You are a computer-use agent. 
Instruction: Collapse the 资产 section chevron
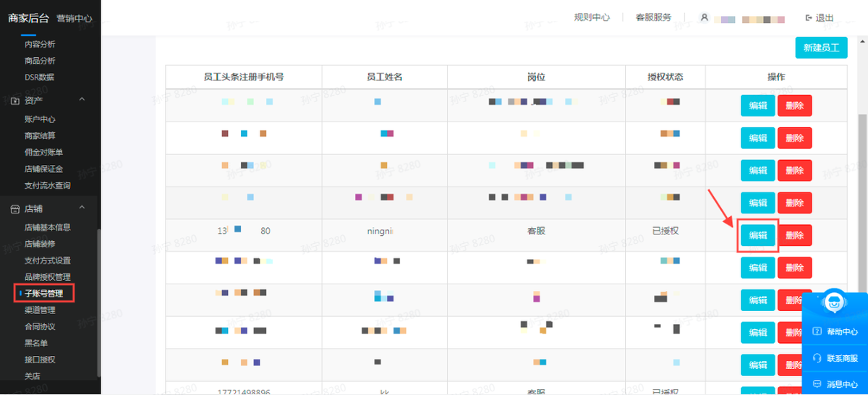pos(82,99)
